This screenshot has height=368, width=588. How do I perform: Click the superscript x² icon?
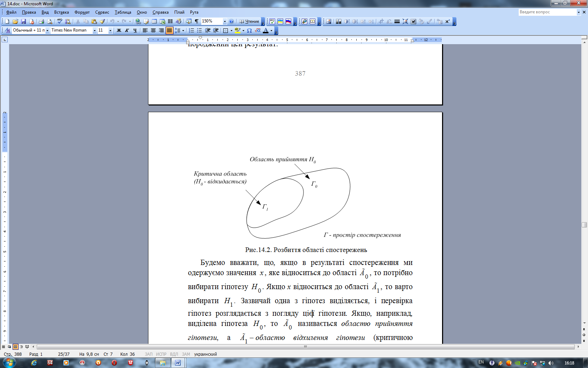click(x=448, y=21)
